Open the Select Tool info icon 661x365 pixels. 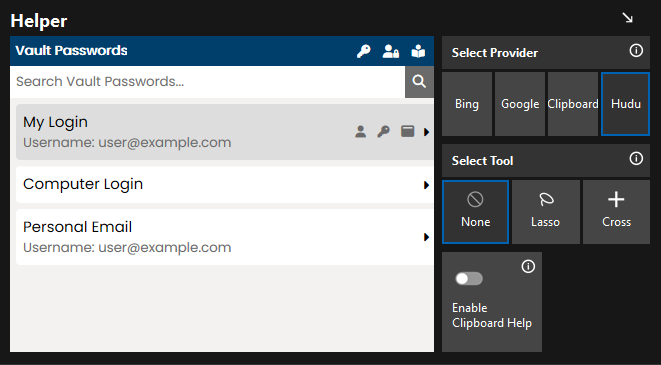[x=636, y=159]
